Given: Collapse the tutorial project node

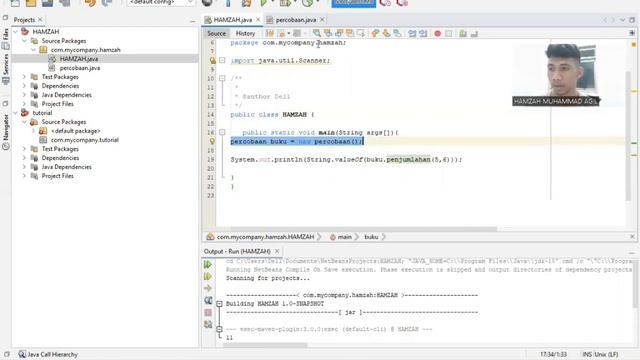Looking at the screenshot, I should 16,113.
